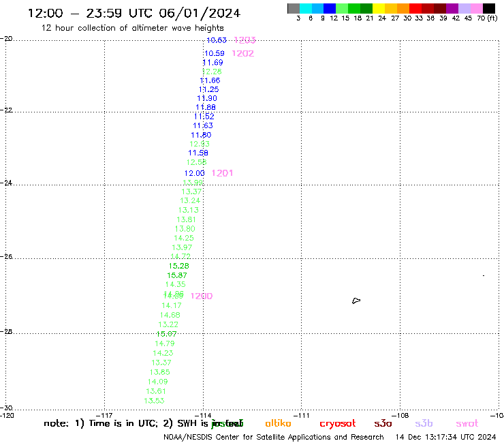The image size is (504, 443).
Task: Click the small island outline on the map
Action: [356, 301]
